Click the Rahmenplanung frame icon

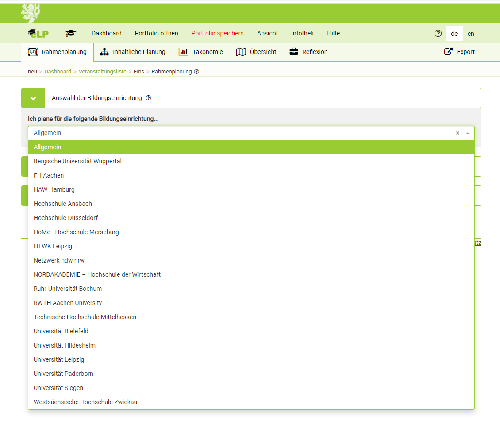click(x=33, y=52)
